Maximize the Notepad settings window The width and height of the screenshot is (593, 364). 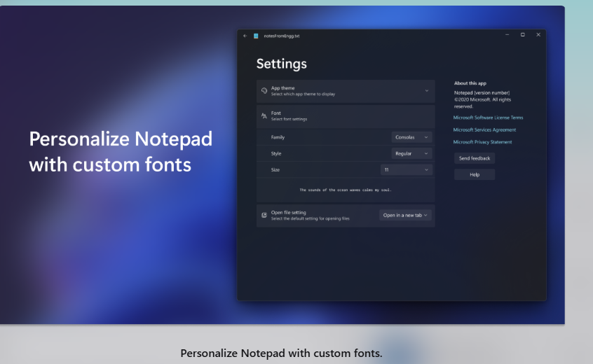[523, 35]
